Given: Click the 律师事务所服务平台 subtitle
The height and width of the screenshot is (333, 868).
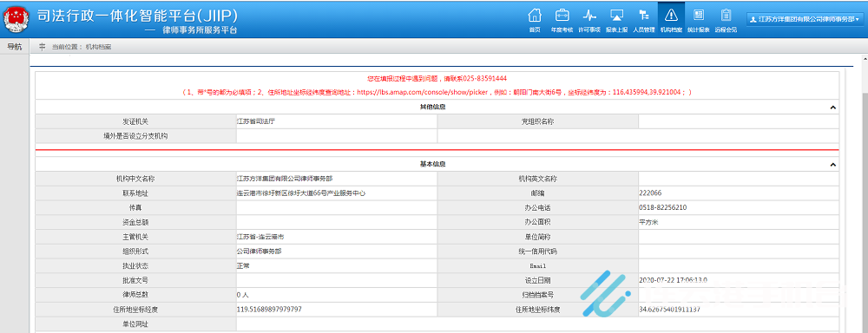Looking at the screenshot, I should pyautogui.click(x=200, y=29).
